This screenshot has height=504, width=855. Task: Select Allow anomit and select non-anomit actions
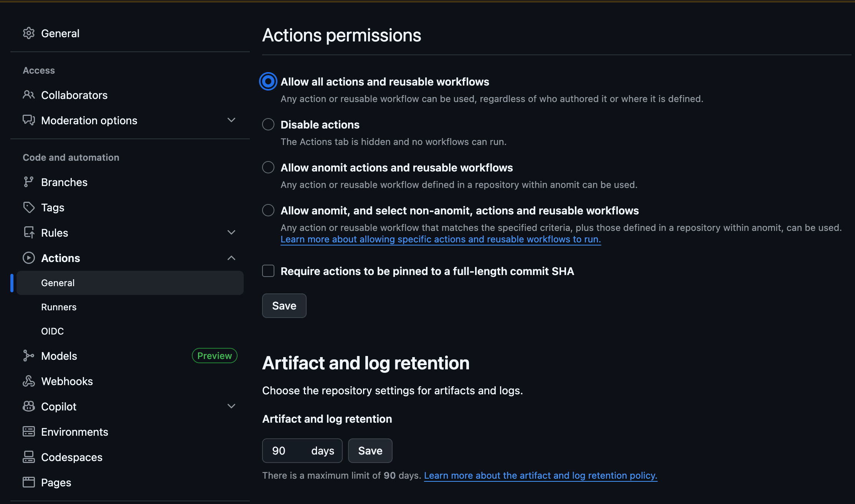268,210
